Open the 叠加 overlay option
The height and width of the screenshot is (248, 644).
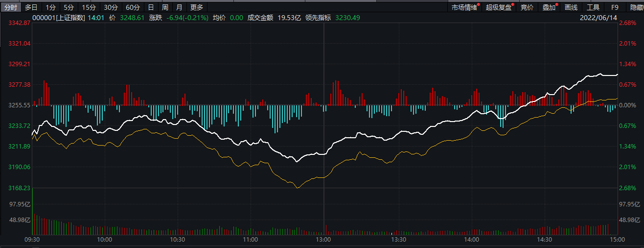click(x=549, y=7)
